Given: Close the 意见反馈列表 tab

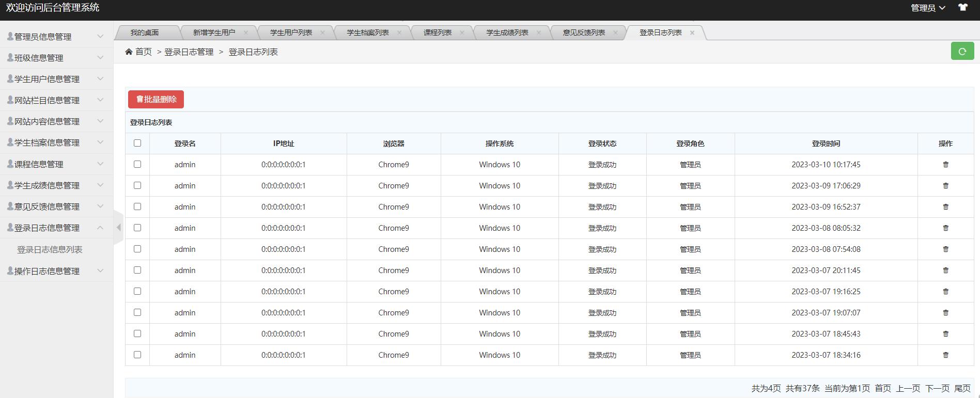Looking at the screenshot, I should (x=615, y=33).
